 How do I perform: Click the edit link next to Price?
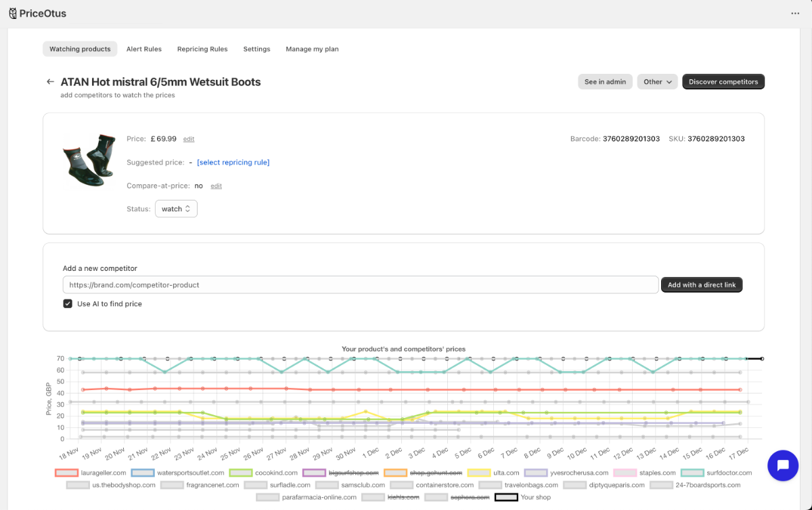click(x=189, y=139)
